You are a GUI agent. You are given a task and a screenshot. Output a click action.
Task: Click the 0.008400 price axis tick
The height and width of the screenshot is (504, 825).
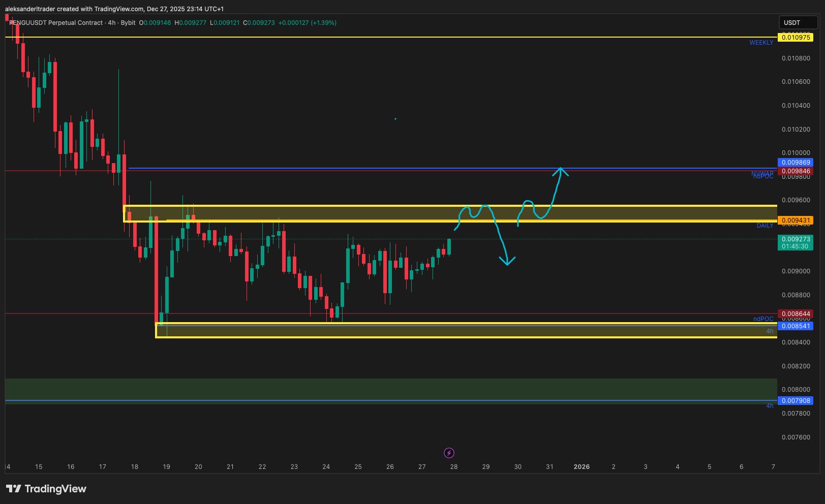click(796, 342)
